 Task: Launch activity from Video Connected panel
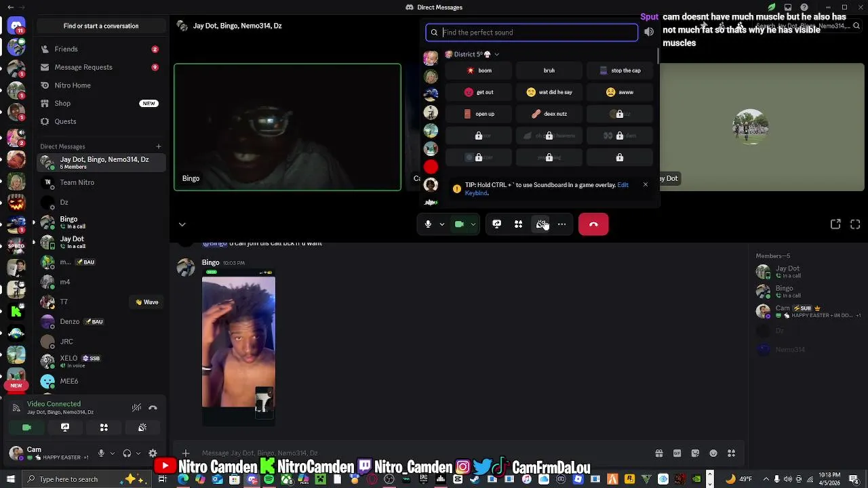[104, 428]
